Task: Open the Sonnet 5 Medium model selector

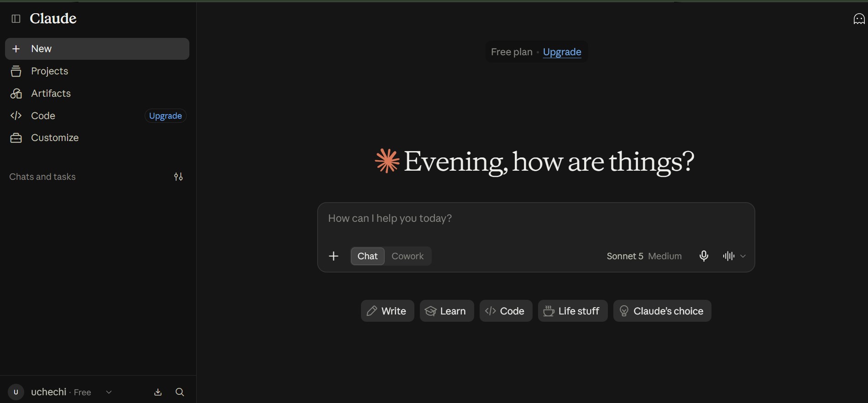Action: click(x=644, y=256)
